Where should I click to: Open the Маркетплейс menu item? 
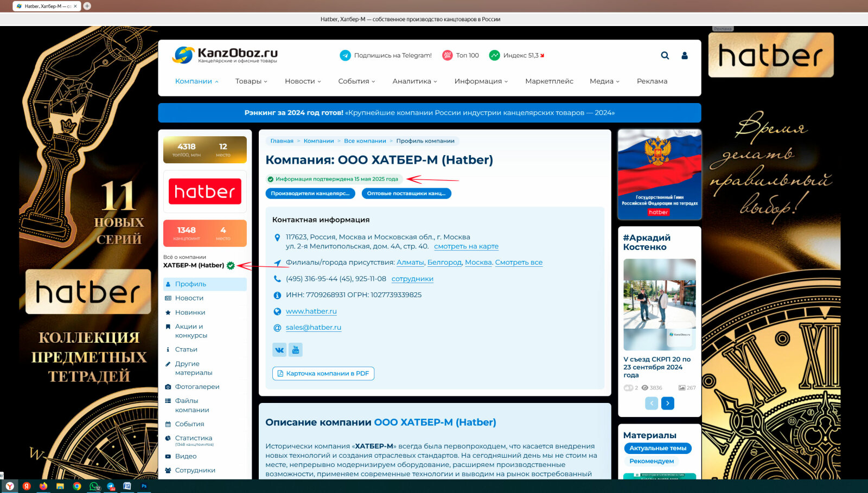549,81
